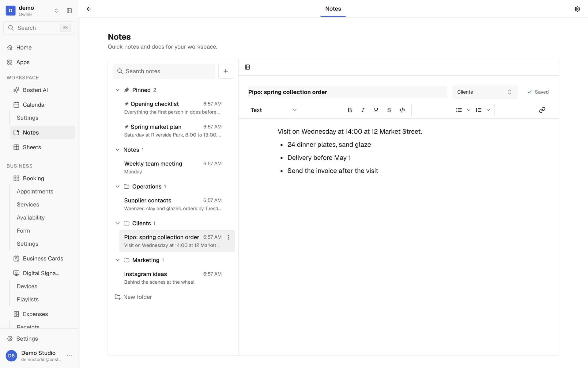Select the Notes tab at the top
The image size is (588, 368).
pyautogui.click(x=333, y=9)
